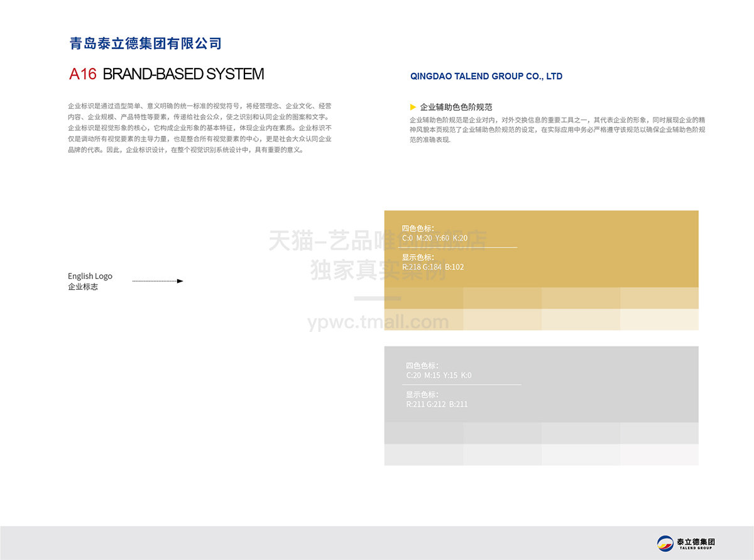
Task: Click the Talend Group circular logo emblem
Action: (x=665, y=544)
